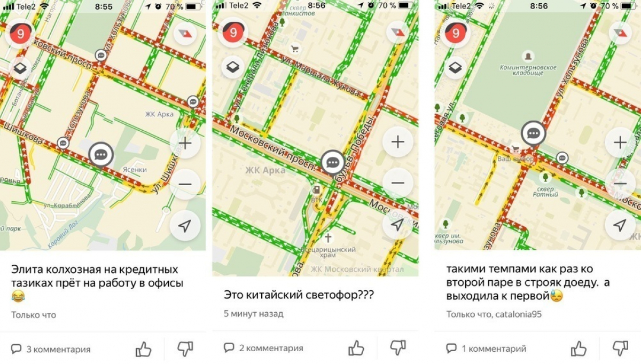
Task: Toggle the layers button on the right map
Action: [x=455, y=68]
